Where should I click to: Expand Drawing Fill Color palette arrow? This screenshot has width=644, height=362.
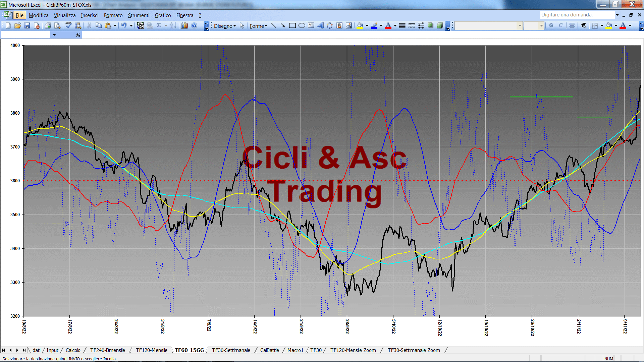coord(367,25)
